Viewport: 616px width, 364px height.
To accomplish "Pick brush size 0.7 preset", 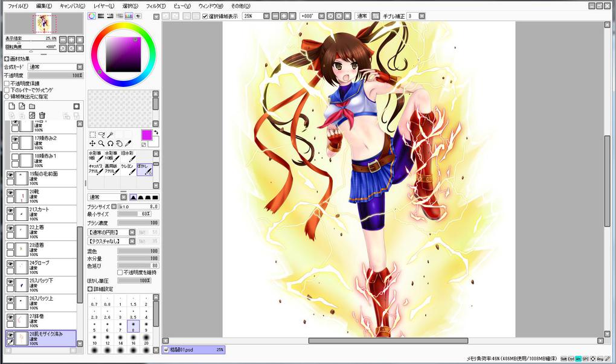I will pos(94,301).
